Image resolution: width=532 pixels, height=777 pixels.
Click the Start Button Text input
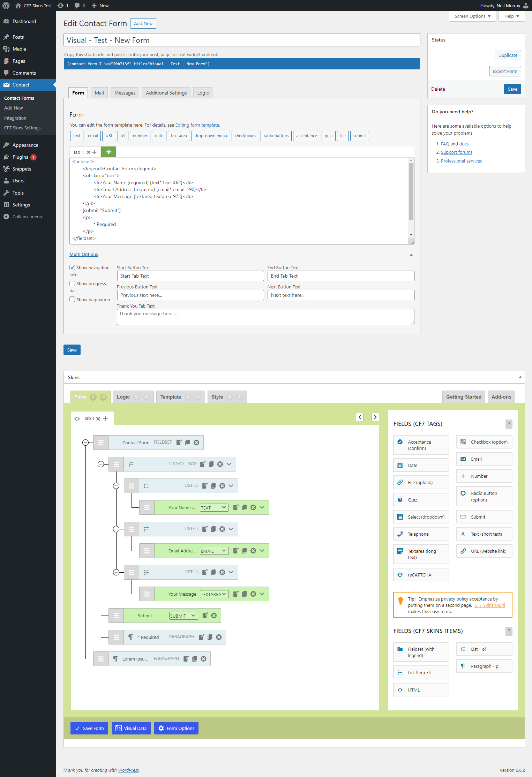[x=190, y=276]
